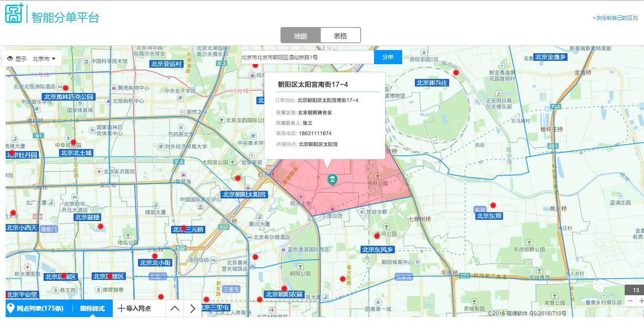Open the 网点列表(175条) panel
Viewport: 644px width, 322px height.
coord(35,309)
